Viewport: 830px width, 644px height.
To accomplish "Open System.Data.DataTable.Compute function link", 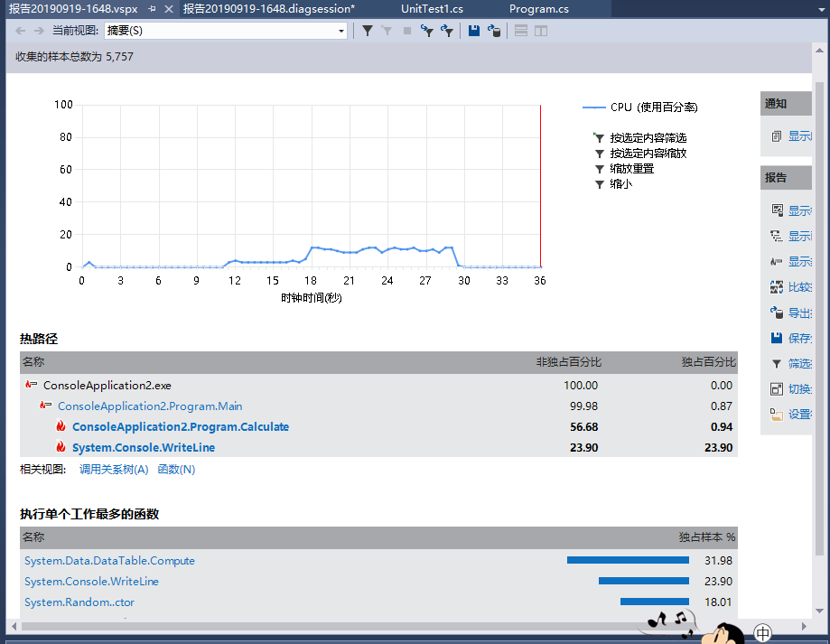I will (x=109, y=560).
